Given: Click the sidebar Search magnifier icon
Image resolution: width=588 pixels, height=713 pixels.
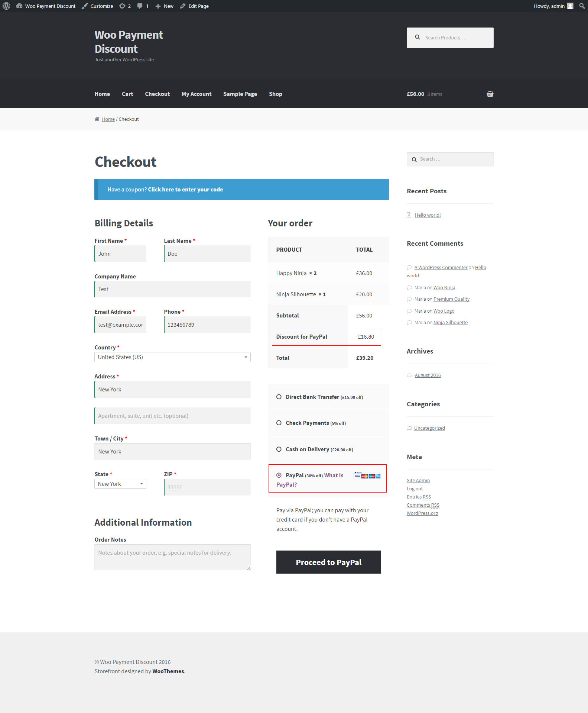Looking at the screenshot, I should pos(414,159).
